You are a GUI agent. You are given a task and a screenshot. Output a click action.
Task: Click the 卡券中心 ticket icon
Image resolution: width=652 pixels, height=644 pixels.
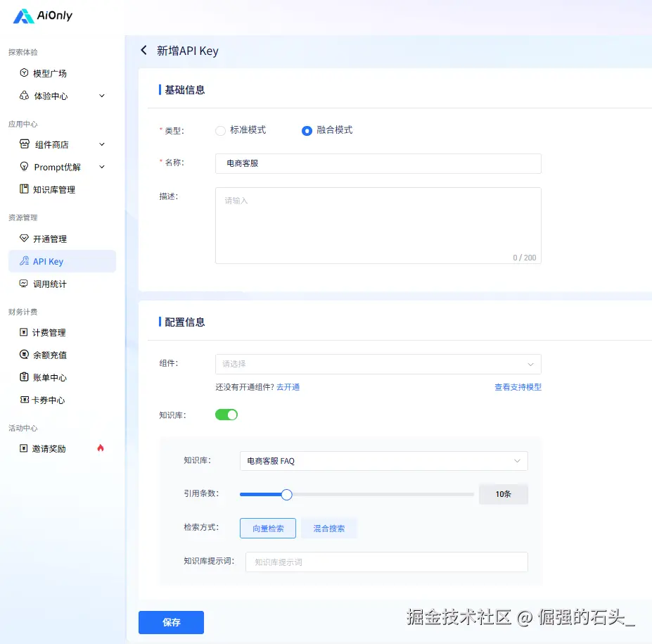coord(24,399)
